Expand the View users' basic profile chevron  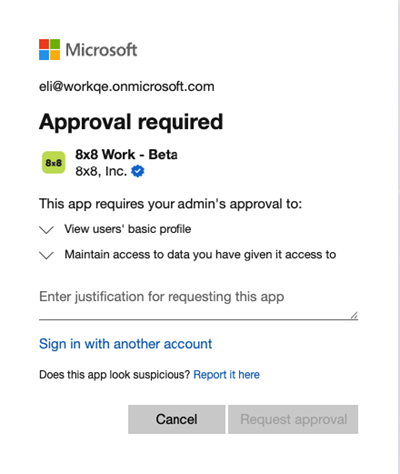pos(46,230)
